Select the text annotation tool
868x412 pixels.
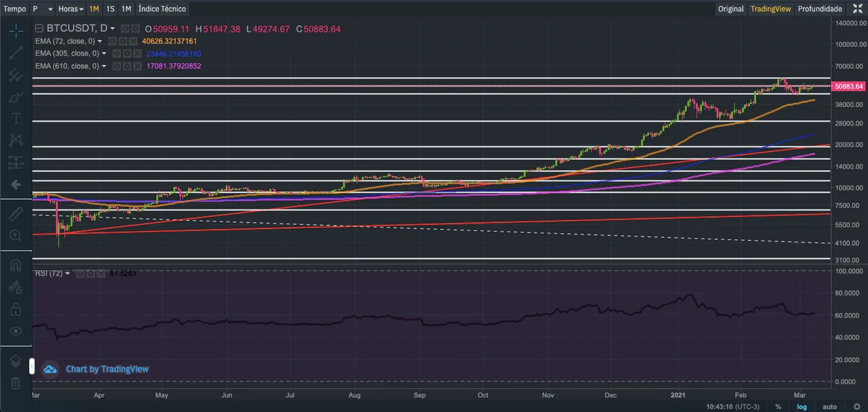[x=16, y=119]
